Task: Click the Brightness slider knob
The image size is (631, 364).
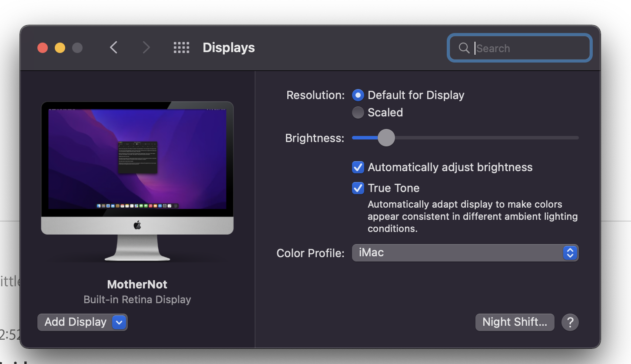Action: [x=386, y=138]
